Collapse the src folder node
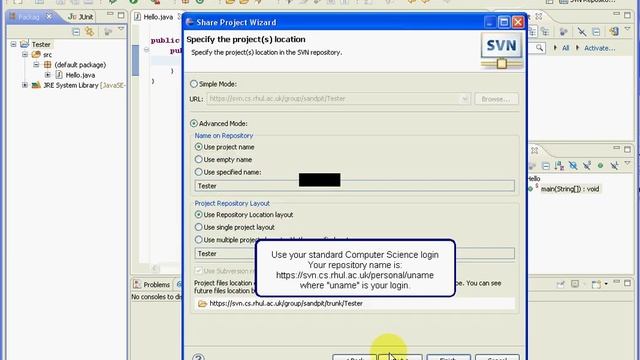The height and width of the screenshot is (360, 640). coord(25,54)
